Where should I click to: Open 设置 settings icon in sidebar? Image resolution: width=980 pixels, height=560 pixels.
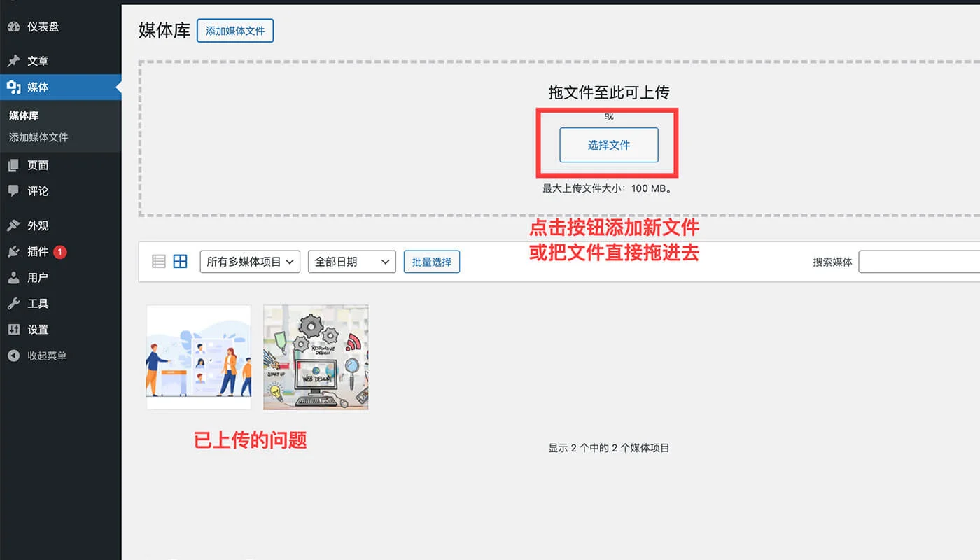tap(14, 329)
